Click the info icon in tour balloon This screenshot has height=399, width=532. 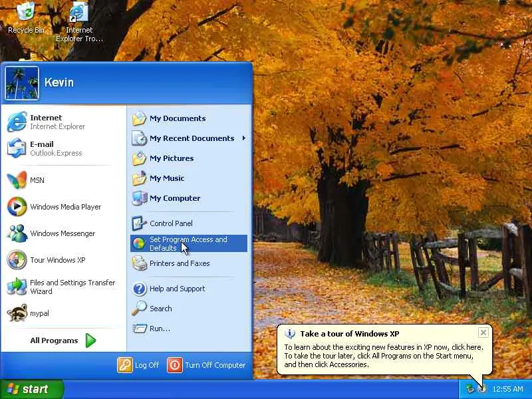click(x=290, y=334)
